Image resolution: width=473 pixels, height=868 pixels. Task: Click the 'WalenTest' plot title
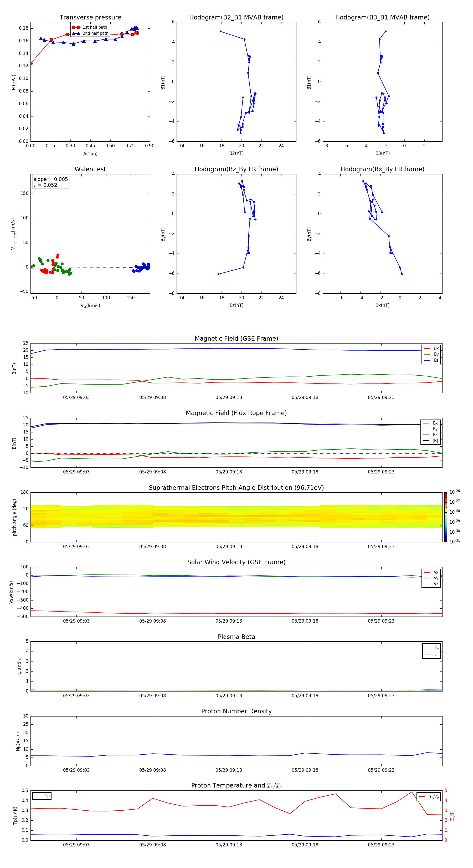[x=90, y=169]
